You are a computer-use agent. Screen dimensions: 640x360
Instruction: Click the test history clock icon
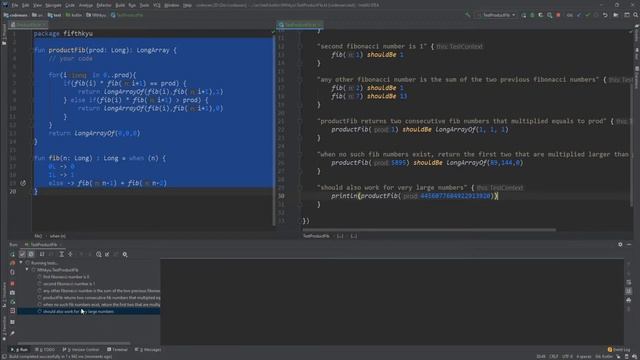pos(99,254)
